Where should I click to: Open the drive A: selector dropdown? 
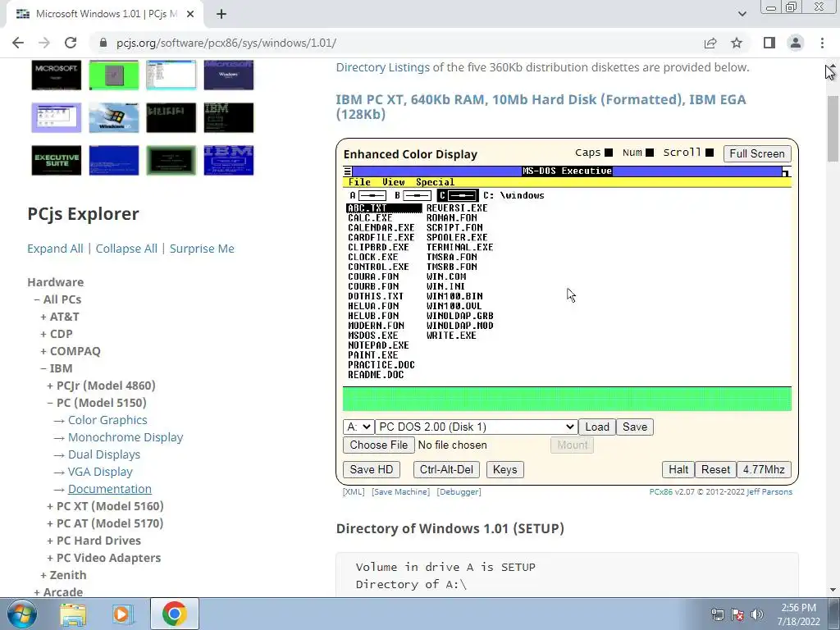[x=358, y=427]
